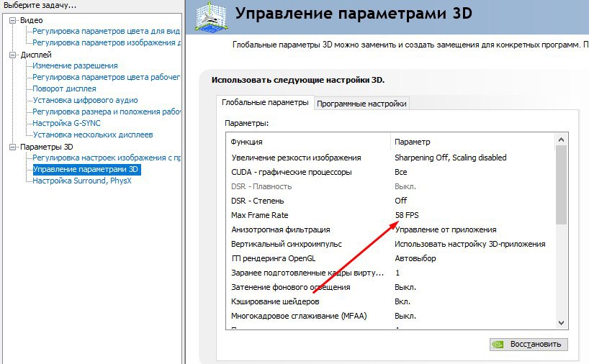Open MFAA value Выкл.
589x364 pixels.
[405, 316]
